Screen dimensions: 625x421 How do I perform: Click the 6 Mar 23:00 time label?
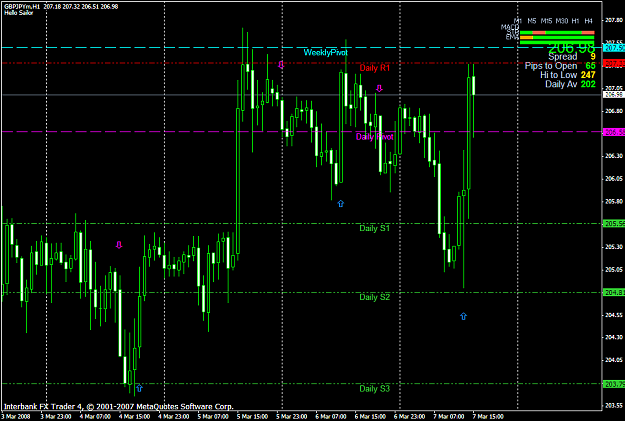click(x=410, y=417)
